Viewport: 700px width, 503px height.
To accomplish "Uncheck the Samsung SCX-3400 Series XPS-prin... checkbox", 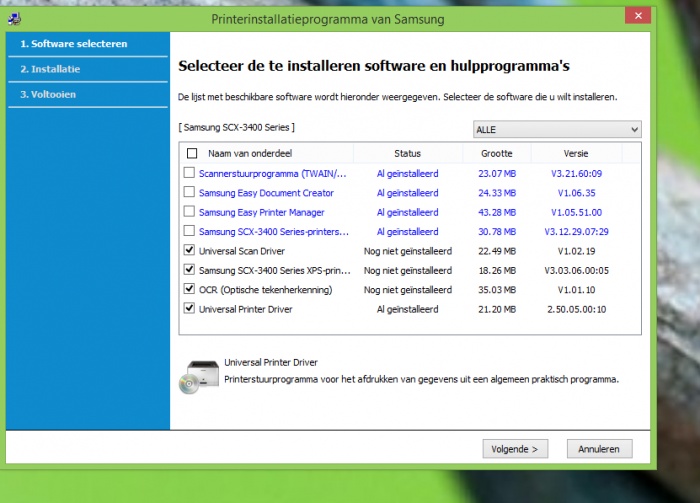I will pyautogui.click(x=189, y=270).
